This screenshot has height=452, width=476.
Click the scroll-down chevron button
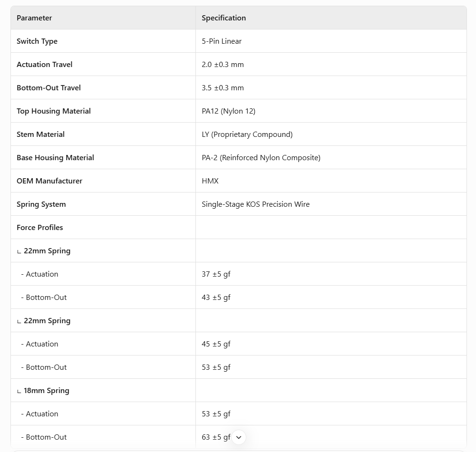click(239, 437)
